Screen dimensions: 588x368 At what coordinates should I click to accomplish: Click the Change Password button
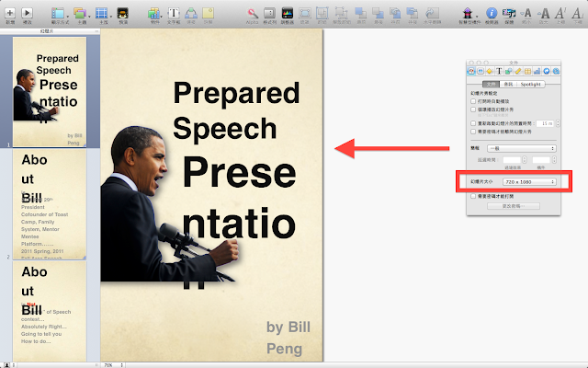pyautogui.click(x=513, y=206)
